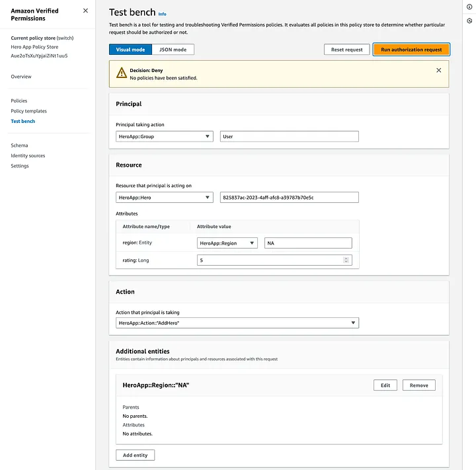Viewport: 476px width, 470px height.
Task: Open the history clock icon at right edge
Action: (469, 20)
